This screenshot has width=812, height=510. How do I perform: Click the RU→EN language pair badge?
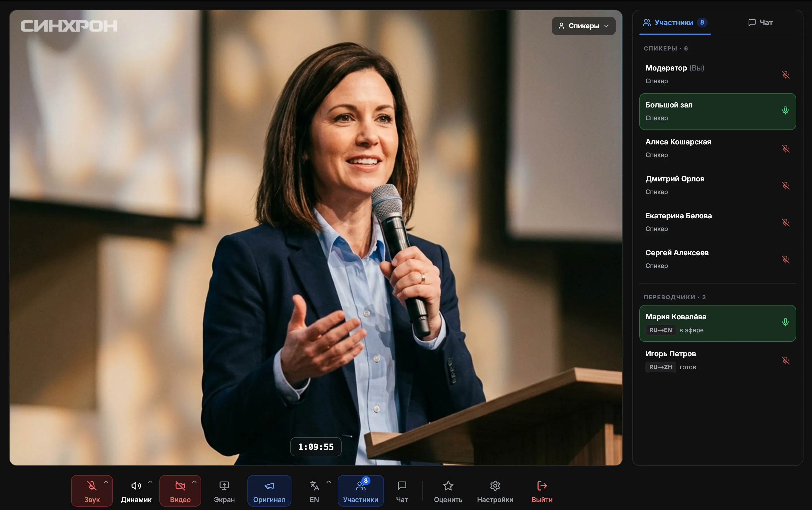pyautogui.click(x=660, y=330)
